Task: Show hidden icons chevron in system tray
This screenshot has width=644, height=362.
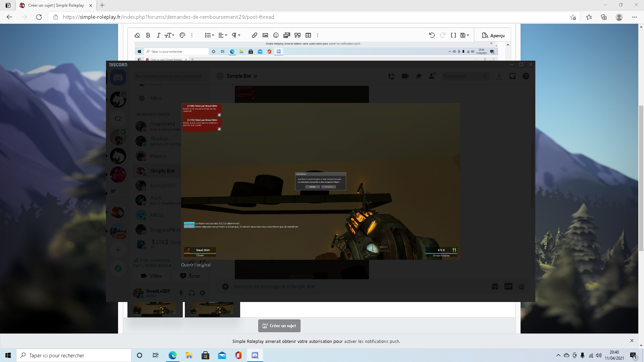Action: tap(558, 355)
